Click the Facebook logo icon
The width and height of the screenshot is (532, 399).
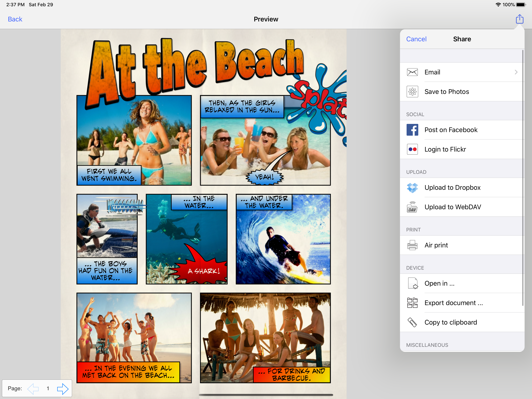click(412, 130)
